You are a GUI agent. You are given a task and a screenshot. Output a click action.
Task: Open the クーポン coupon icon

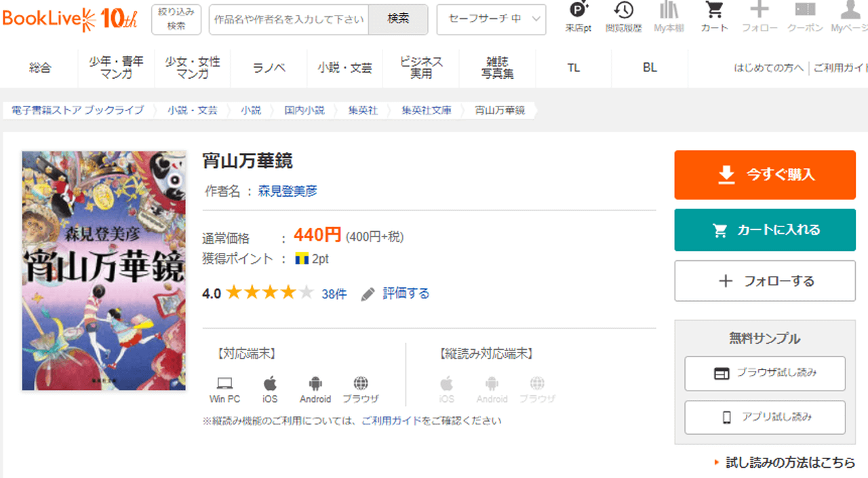[805, 16]
